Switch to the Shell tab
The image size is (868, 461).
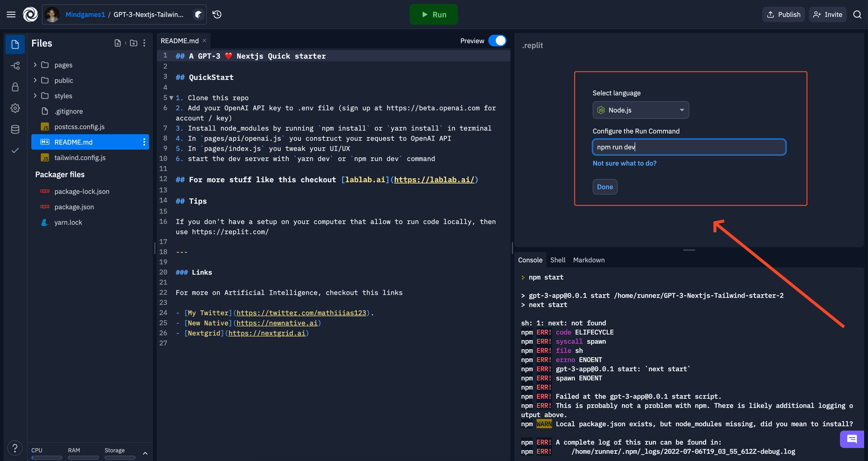tap(558, 260)
